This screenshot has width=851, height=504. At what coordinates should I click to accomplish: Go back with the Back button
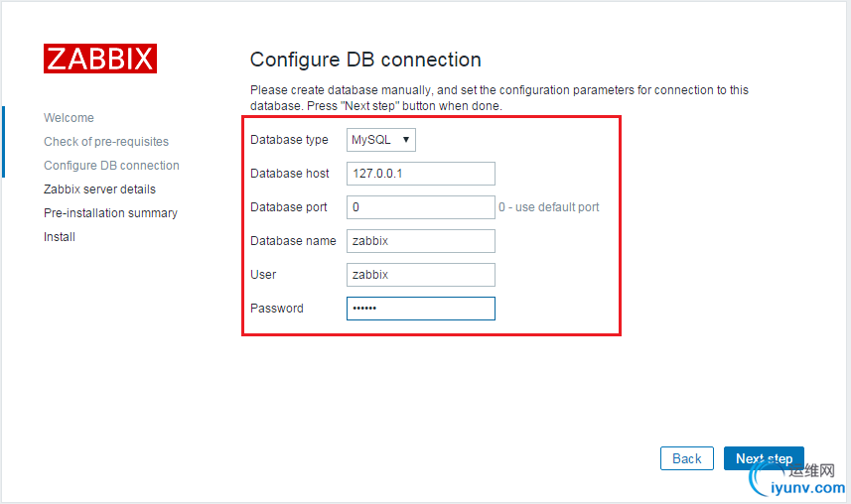(x=687, y=458)
